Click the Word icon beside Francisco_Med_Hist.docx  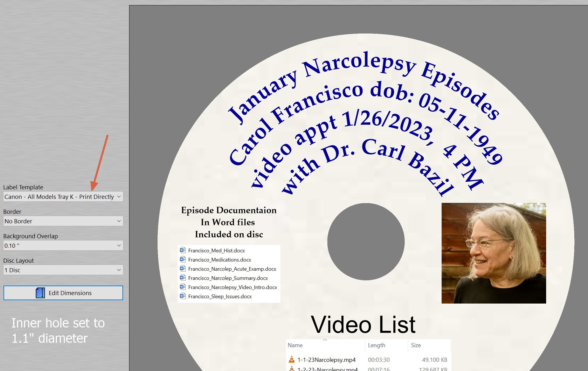(x=183, y=250)
